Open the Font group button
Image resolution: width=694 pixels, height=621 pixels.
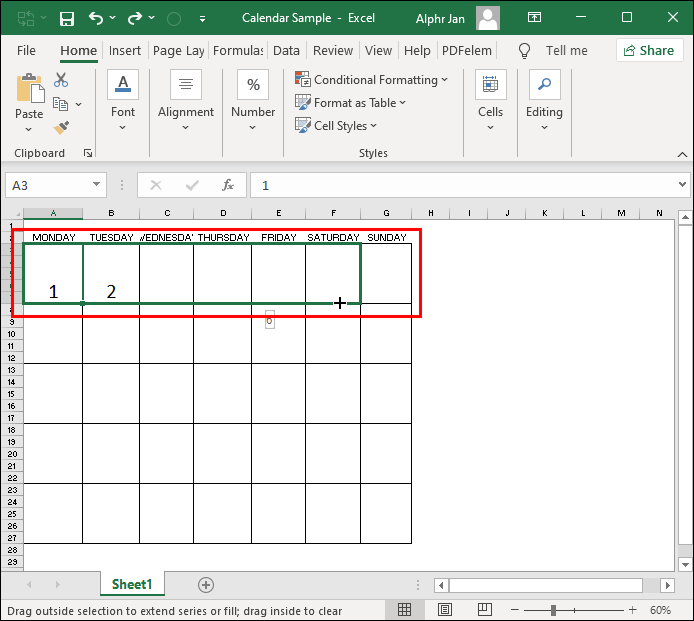tap(123, 101)
